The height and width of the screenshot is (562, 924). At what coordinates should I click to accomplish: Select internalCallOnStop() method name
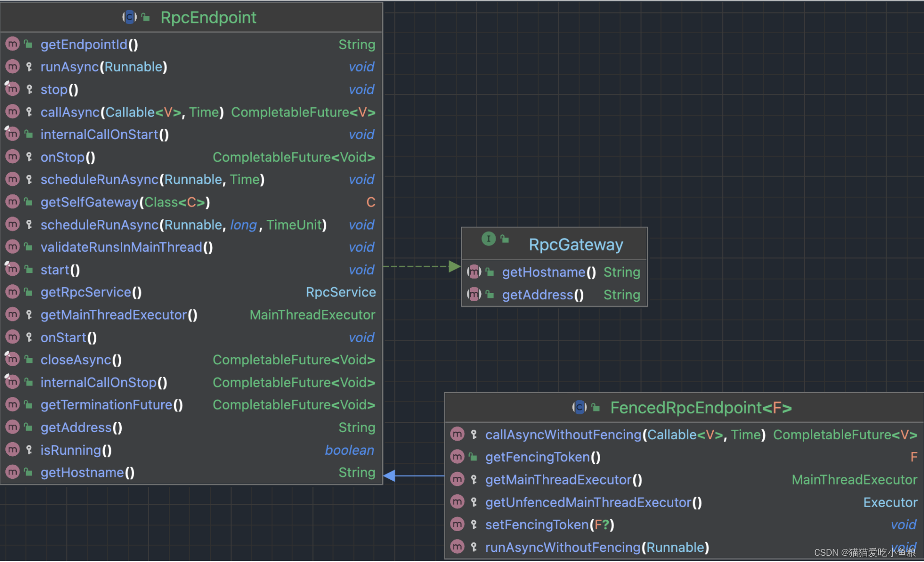[104, 383]
